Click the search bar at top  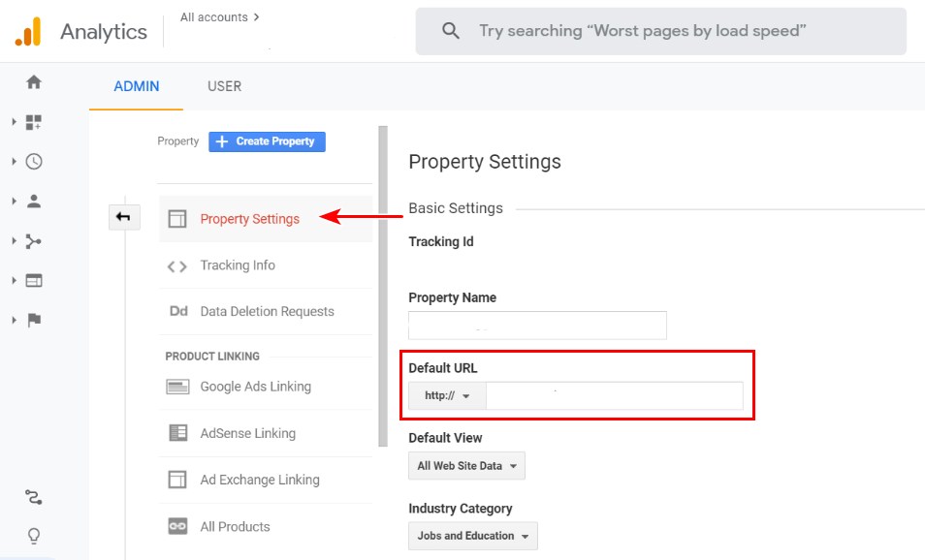(x=660, y=31)
